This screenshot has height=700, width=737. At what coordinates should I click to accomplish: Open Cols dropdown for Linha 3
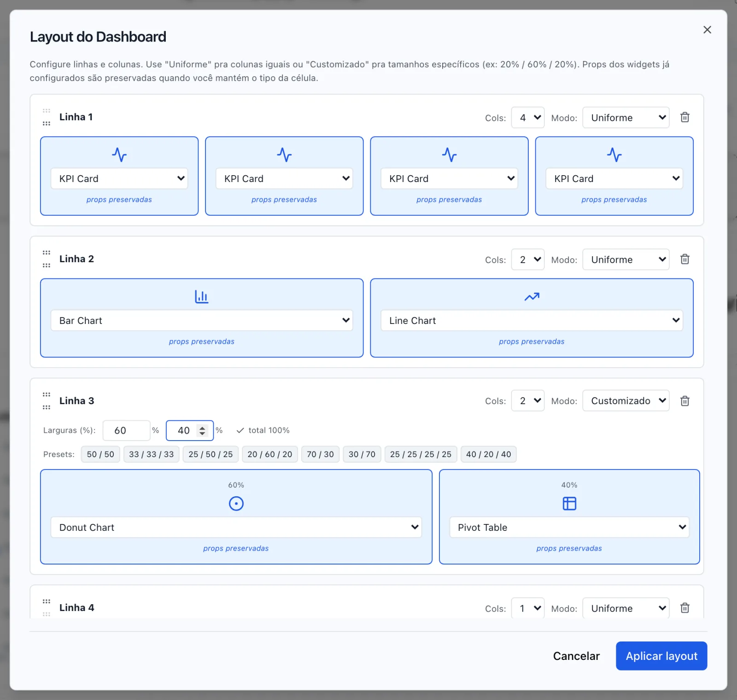(x=528, y=400)
